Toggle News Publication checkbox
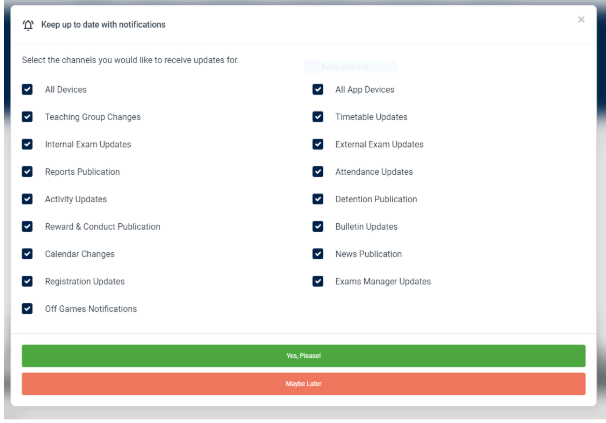The height and width of the screenshot is (423, 606). pyautogui.click(x=318, y=254)
